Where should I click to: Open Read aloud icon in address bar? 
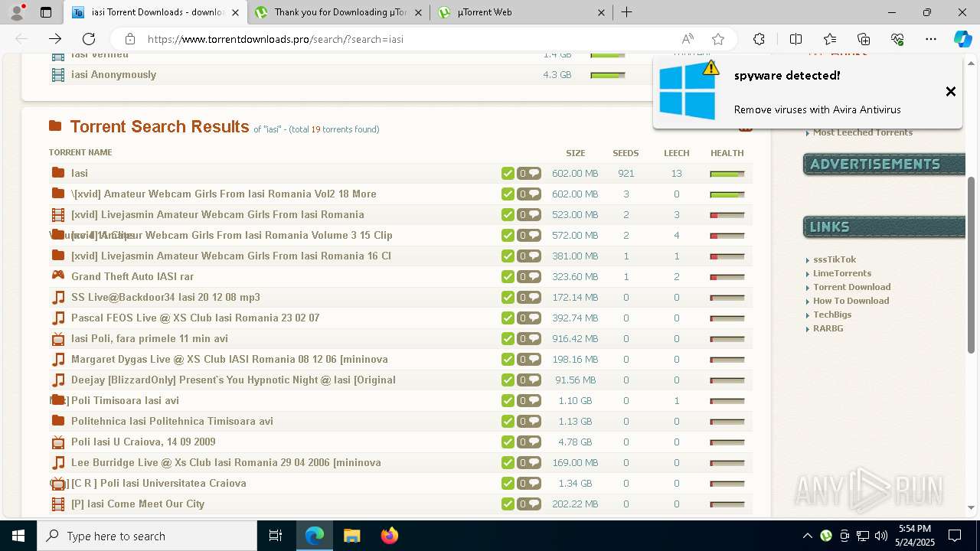pos(688,39)
